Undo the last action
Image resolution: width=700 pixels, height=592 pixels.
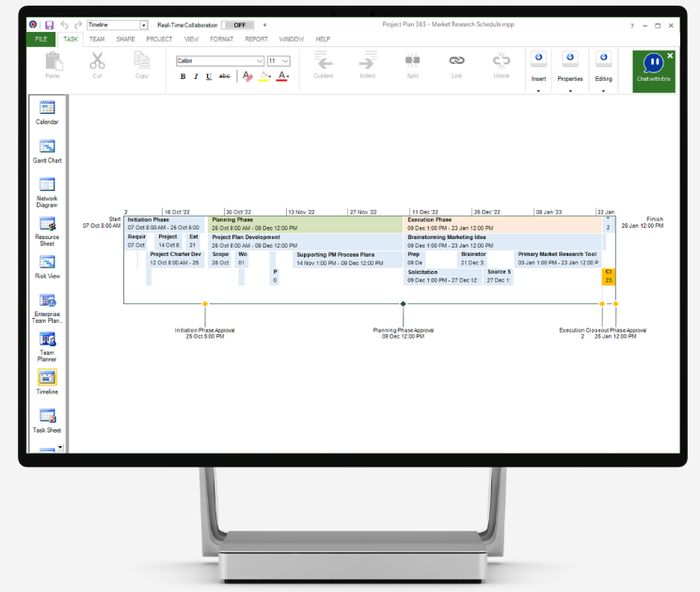click(x=64, y=25)
